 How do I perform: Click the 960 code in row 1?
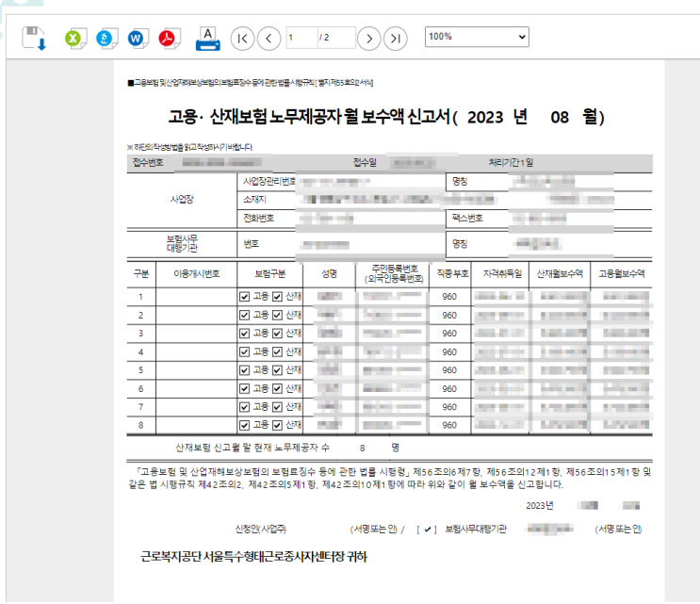(x=449, y=297)
